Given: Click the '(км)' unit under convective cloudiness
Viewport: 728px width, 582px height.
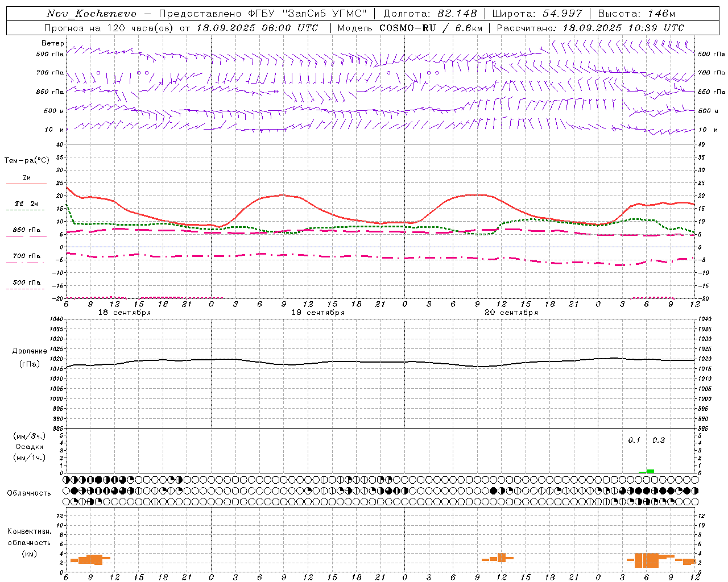Looking at the screenshot, I should pos(29,554).
